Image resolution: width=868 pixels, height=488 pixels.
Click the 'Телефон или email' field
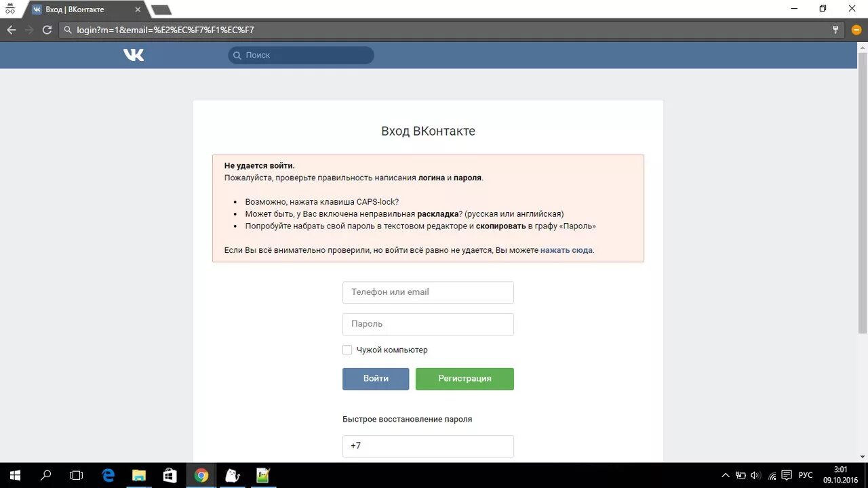point(428,292)
